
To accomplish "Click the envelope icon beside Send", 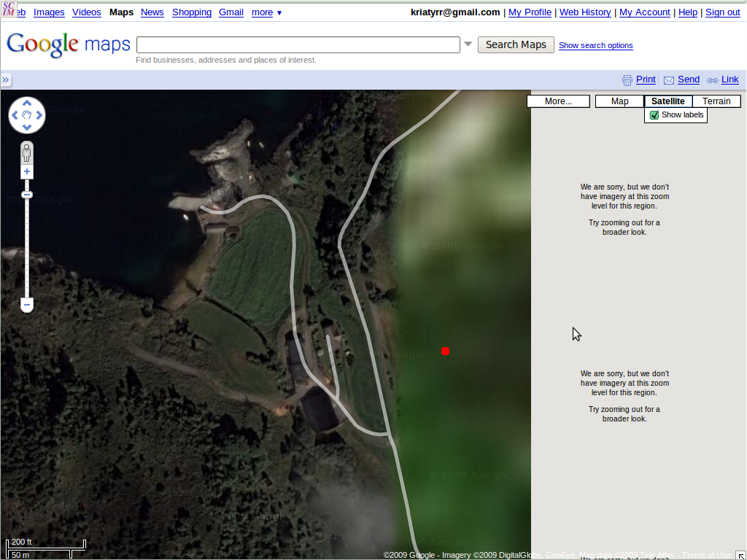I will (668, 80).
